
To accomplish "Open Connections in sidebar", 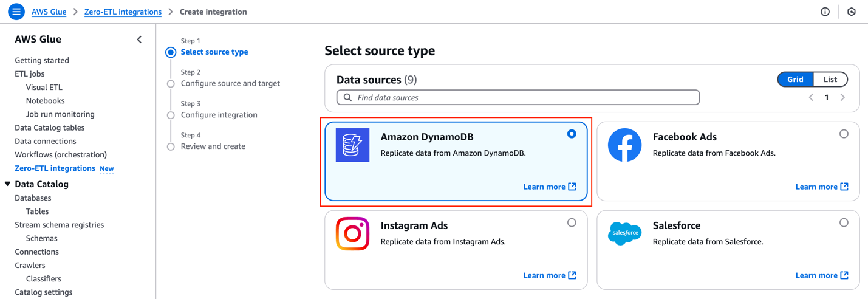I will pos(36,252).
